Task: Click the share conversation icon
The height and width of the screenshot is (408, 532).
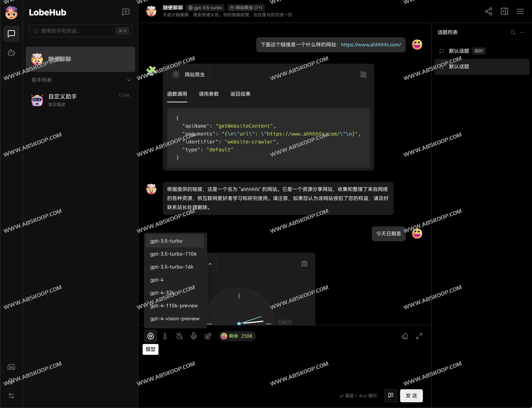Action: (x=489, y=11)
